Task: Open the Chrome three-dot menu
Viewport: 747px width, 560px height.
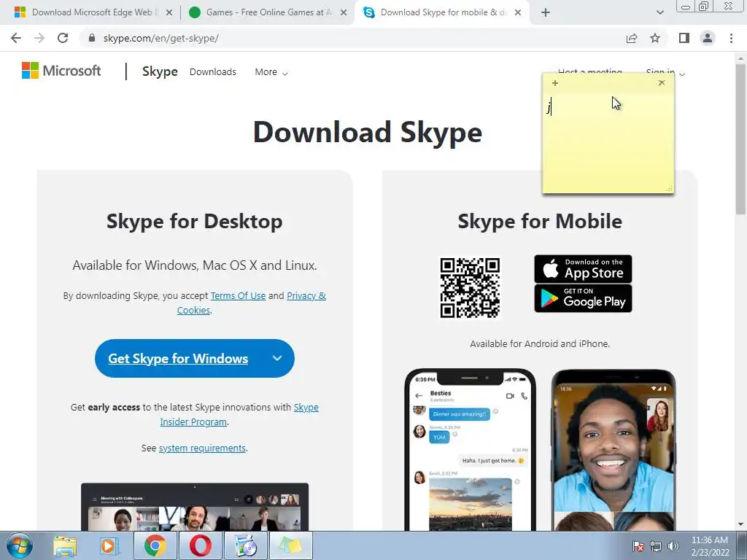Action: 731,38
